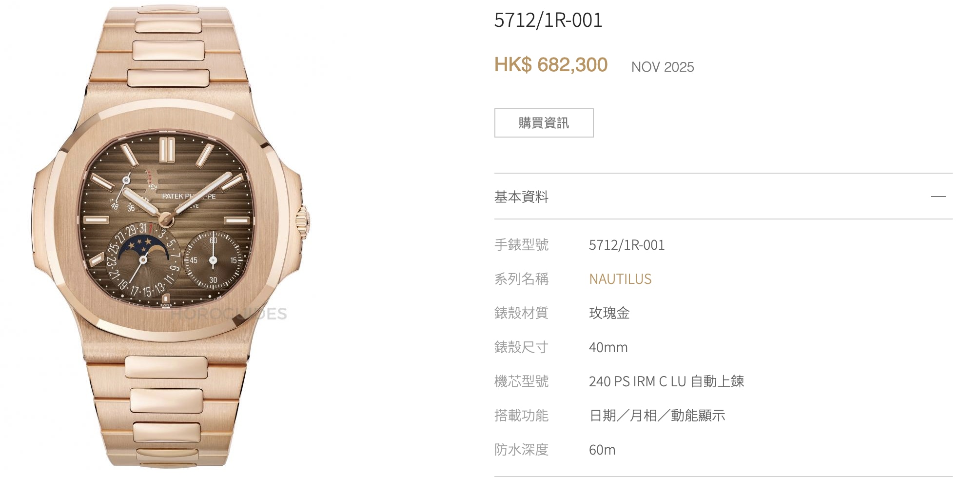Click the 240 PS IRM C LU movement text
This screenshot has width=980, height=478.
click(x=638, y=381)
